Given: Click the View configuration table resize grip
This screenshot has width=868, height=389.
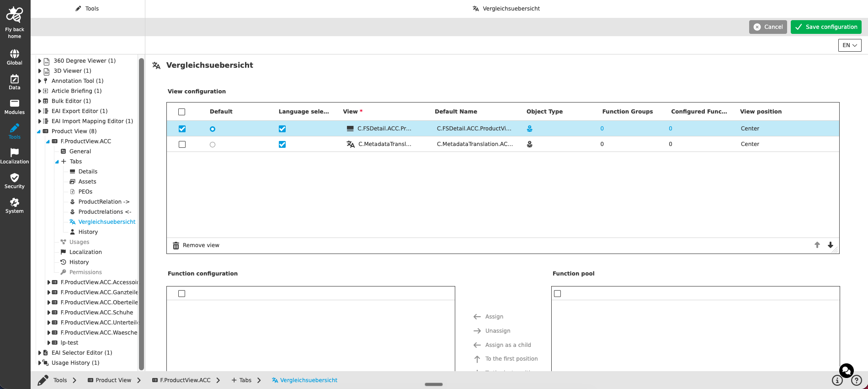Looking at the screenshot, I should 835,250.
